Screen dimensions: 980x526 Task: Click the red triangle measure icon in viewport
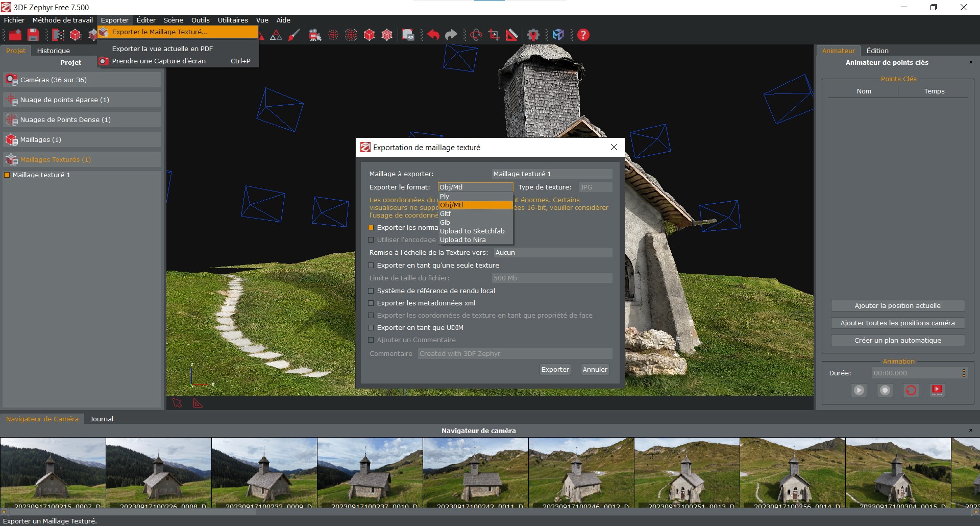(198, 403)
